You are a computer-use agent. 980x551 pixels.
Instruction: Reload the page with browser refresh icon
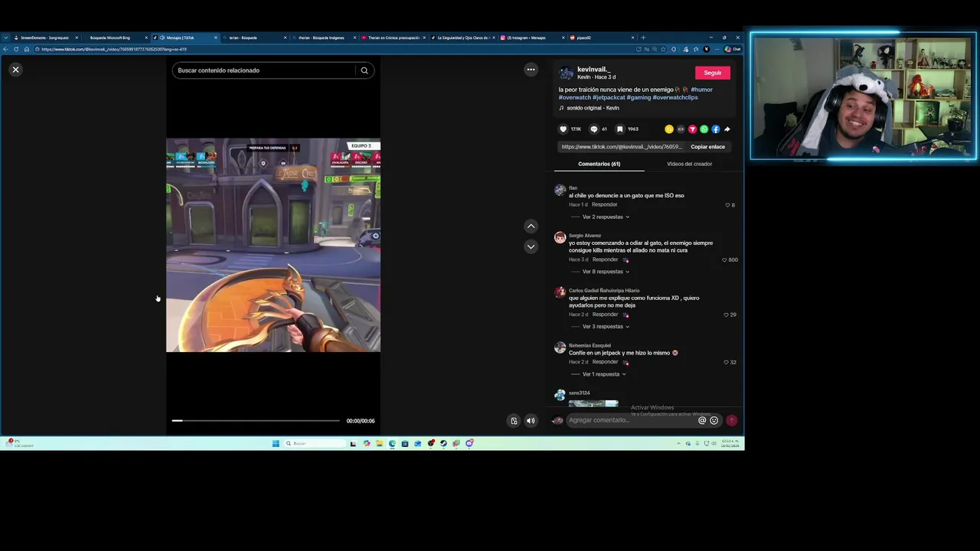(x=16, y=49)
